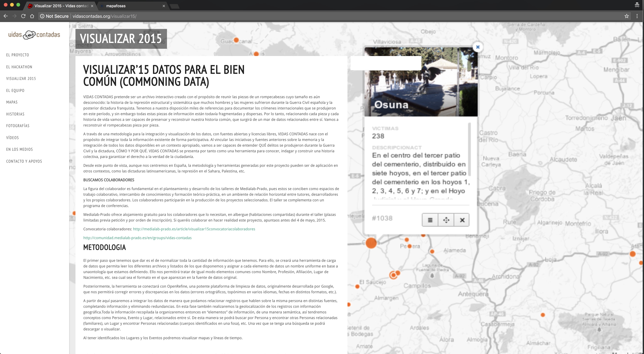Click the Osuna cemetery photo
644x354 pixels.
(421, 82)
